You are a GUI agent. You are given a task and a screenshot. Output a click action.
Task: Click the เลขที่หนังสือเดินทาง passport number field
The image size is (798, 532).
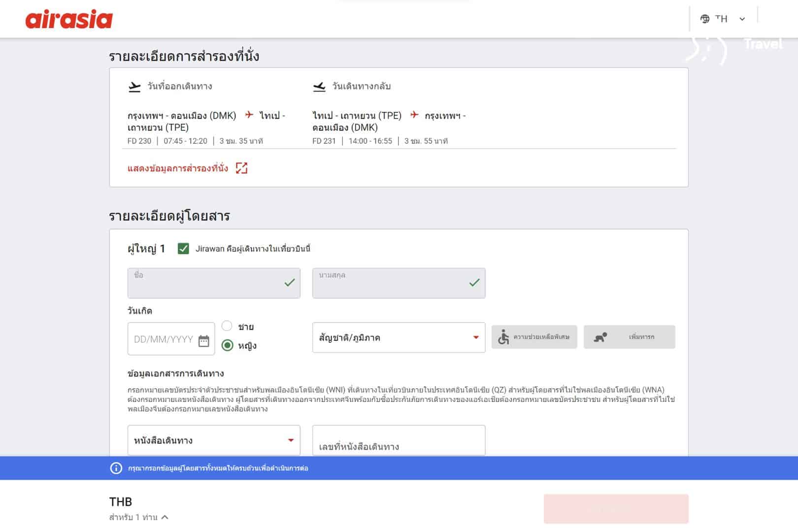pos(399,440)
